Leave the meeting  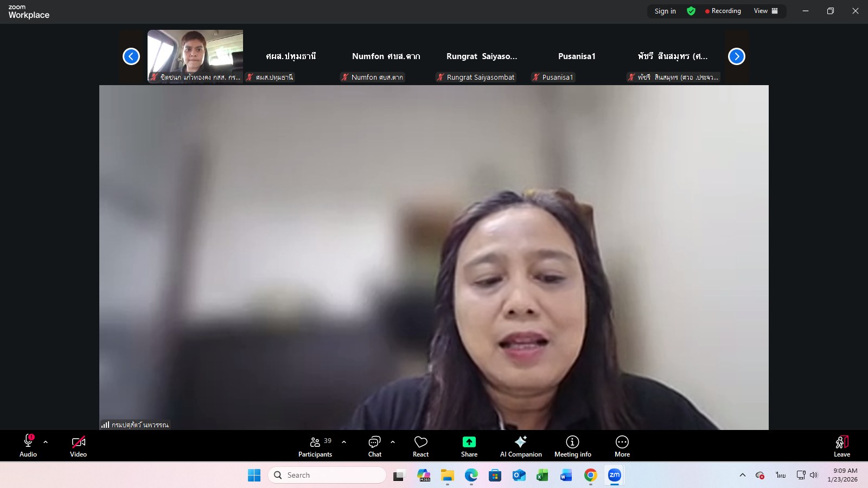tap(841, 446)
